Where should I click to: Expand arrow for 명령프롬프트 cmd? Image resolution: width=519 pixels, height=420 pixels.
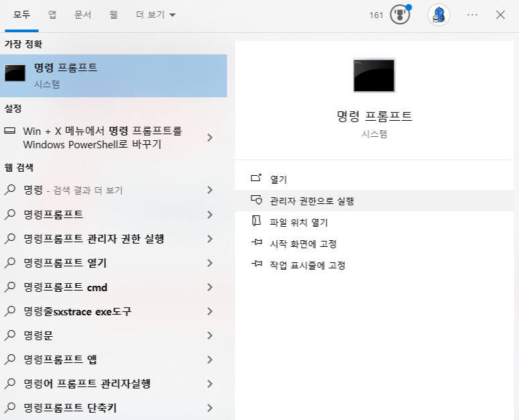(210, 287)
